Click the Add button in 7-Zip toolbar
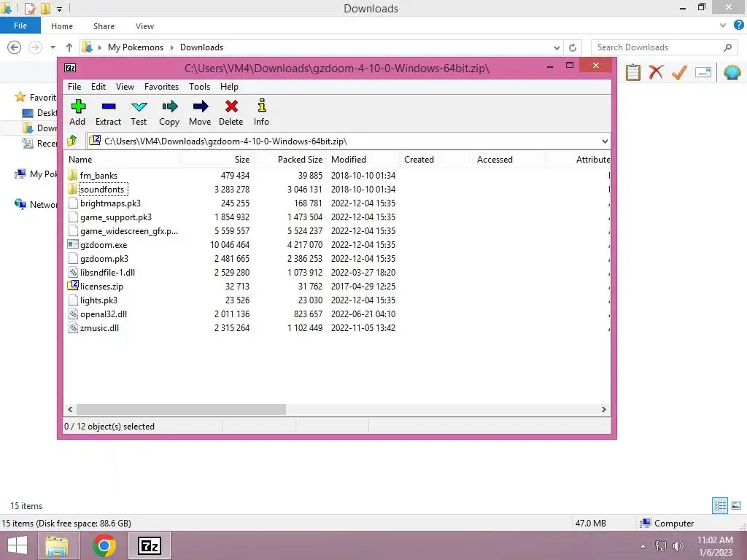The height and width of the screenshot is (560, 747). tap(77, 112)
